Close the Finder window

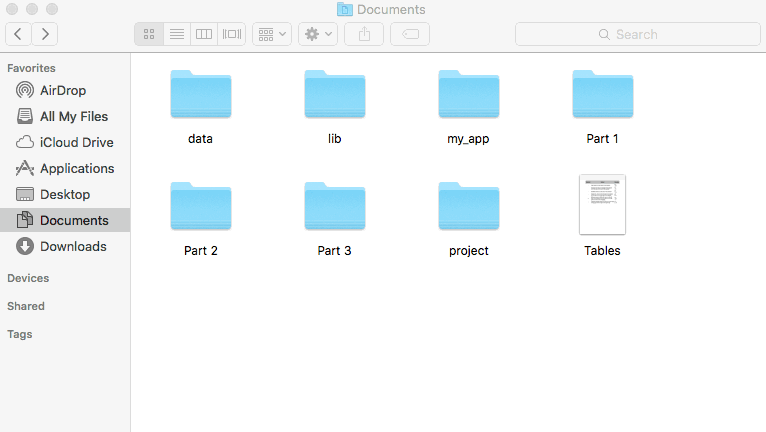coord(12,9)
